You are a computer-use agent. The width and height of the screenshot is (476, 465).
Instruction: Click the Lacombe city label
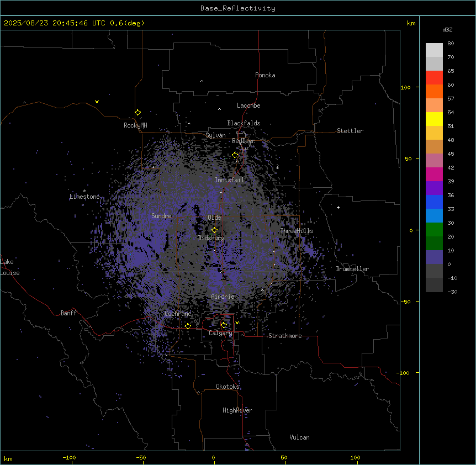[x=248, y=105]
